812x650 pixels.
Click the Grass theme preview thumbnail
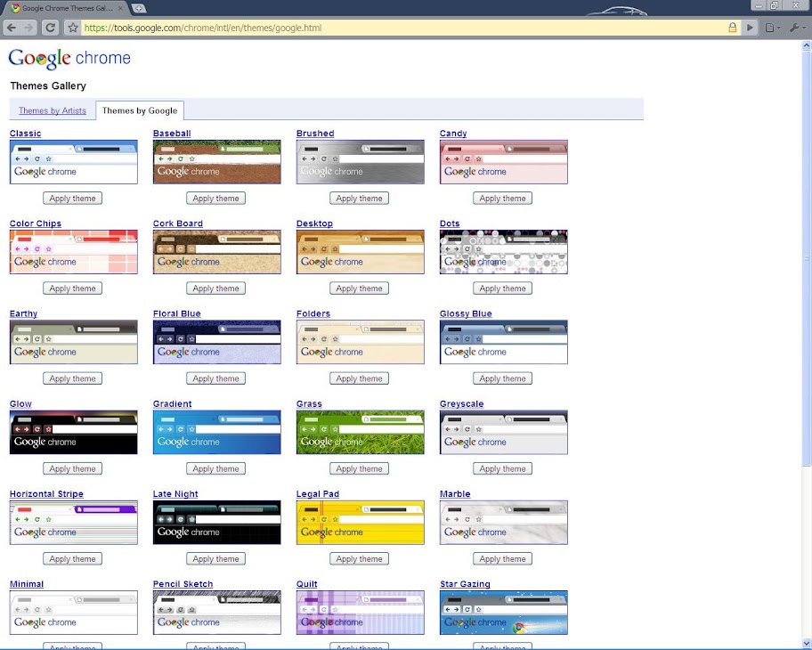(361, 432)
